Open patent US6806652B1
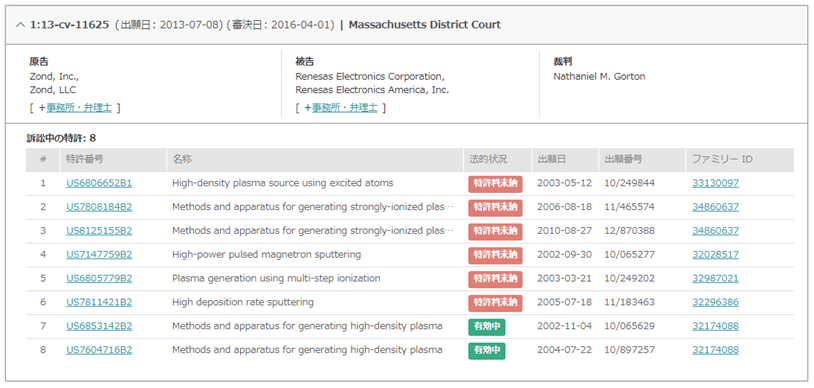 click(99, 183)
